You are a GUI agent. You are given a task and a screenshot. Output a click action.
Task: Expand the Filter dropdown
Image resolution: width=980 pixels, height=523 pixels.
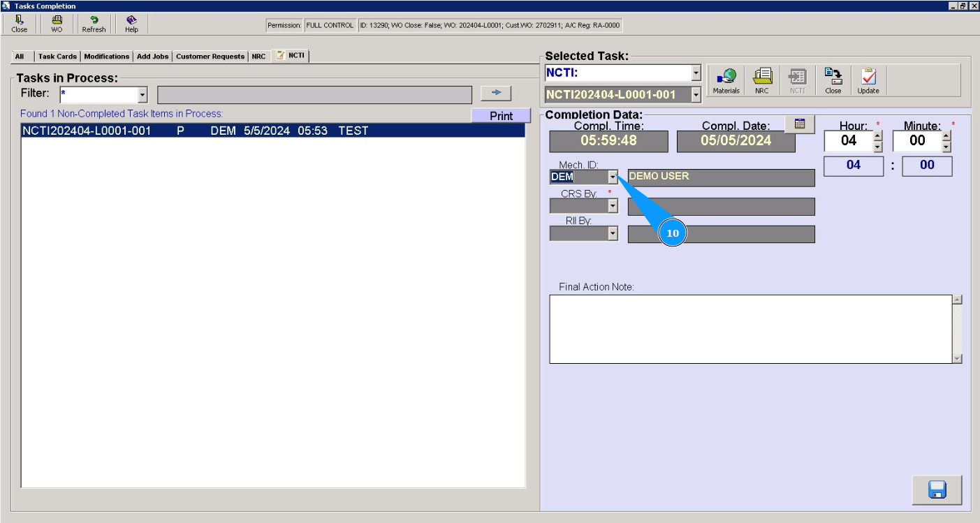tap(142, 94)
